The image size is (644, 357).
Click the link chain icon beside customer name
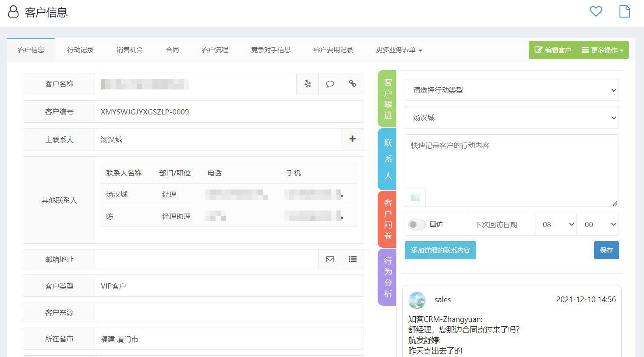click(x=352, y=84)
